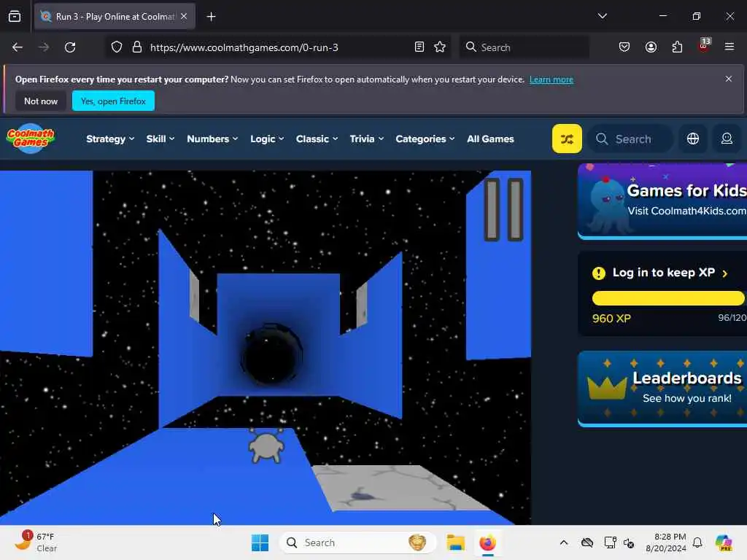Click Coolmath site search field
The image size is (747, 560).
(631, 139)
